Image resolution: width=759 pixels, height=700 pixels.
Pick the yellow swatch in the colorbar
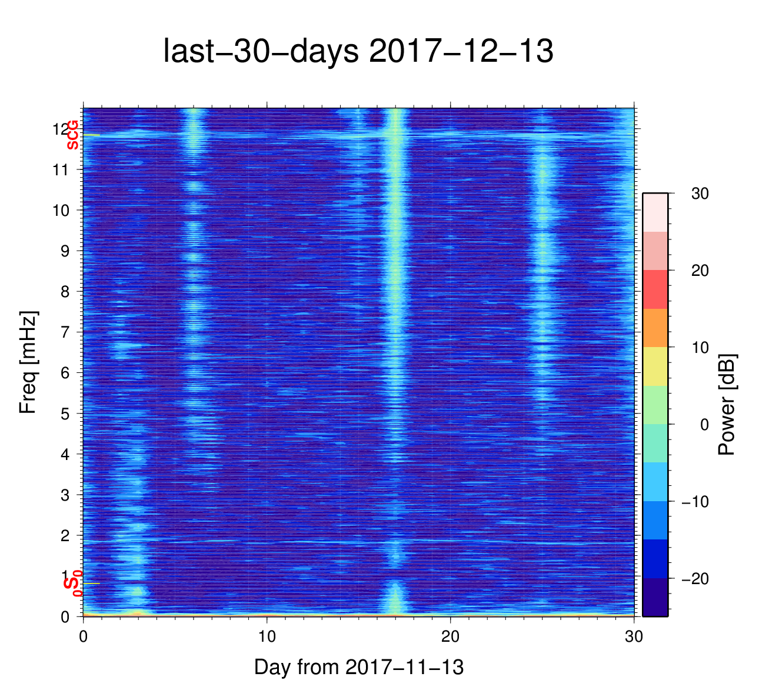click(655, 366)
